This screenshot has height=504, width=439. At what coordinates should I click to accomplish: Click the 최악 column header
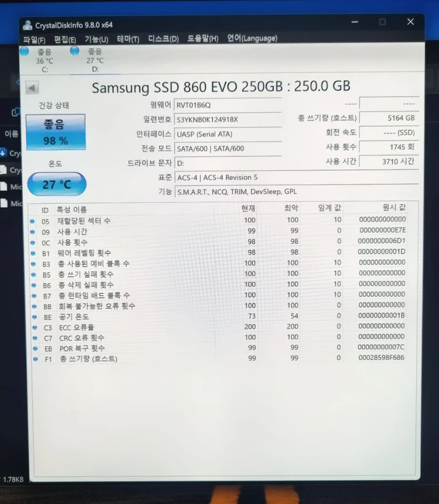coord(291,208)
